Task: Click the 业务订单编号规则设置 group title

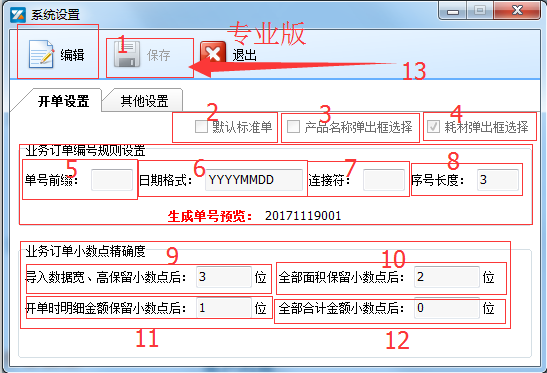Action: coord(85,151)
